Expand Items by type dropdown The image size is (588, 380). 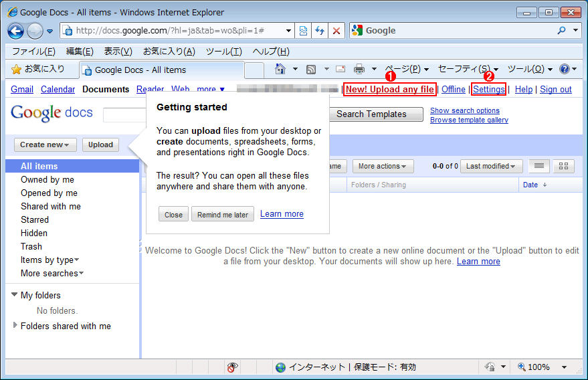pyautogui.click(x=50, y=260)
